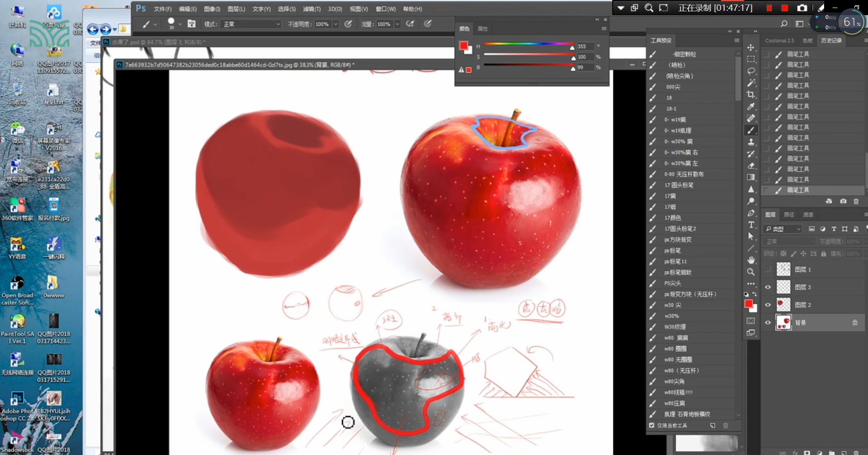Delete the current history state via trash icon
The height and width of the screenshot is (455, 868).
[856, 202]
